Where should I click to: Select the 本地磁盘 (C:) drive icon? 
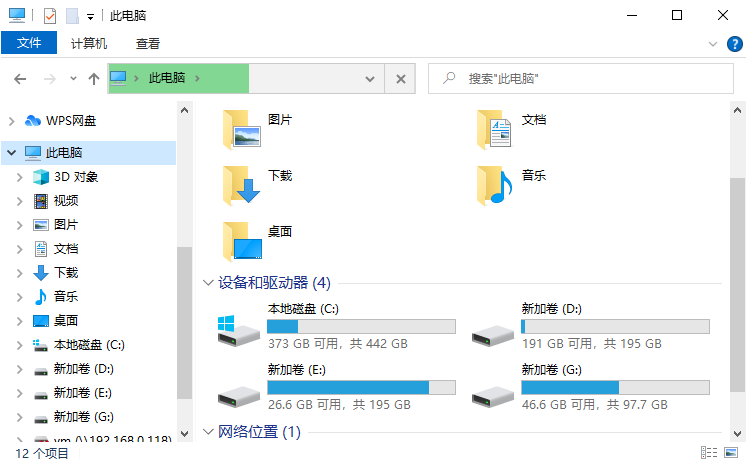(x=239, y=331)
